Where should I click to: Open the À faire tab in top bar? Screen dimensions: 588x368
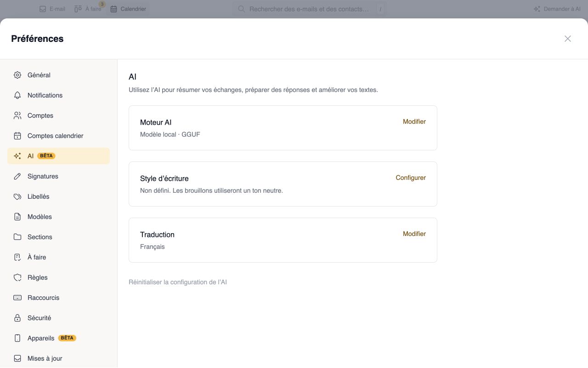(x=88, y=9)
